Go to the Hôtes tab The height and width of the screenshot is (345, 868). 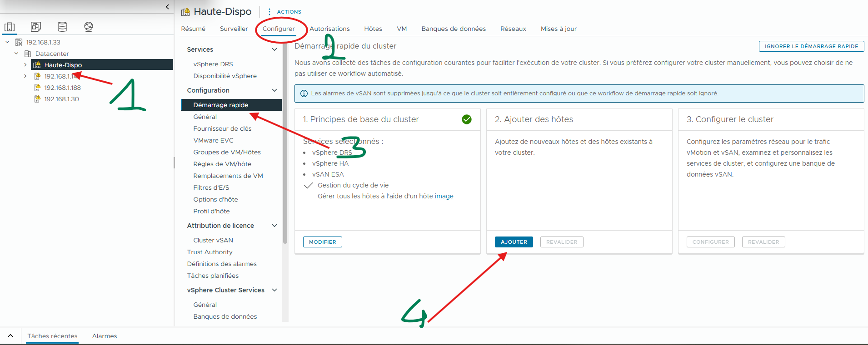[x=373, y=29]
